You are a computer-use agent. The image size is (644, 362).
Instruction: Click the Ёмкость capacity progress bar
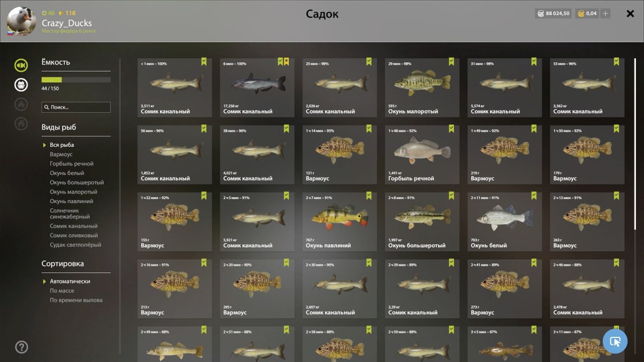76,80
